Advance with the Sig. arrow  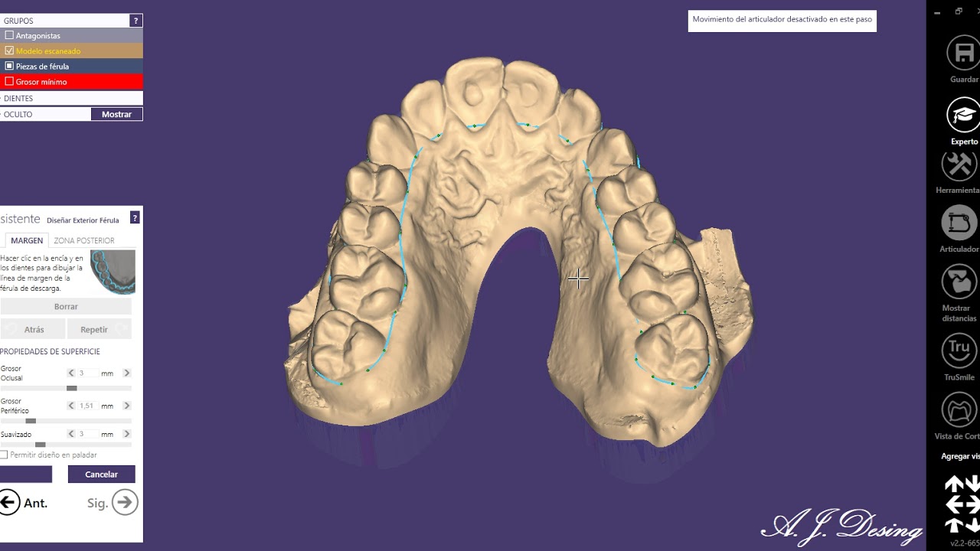coord(125,503)
